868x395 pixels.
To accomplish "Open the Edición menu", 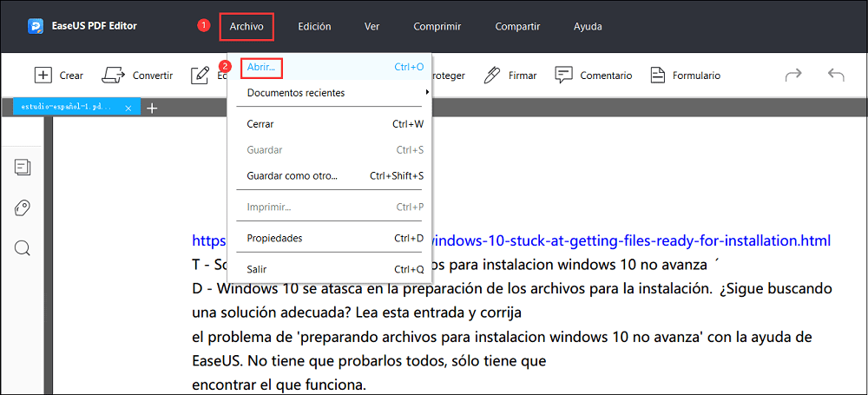I will [314, 26].
